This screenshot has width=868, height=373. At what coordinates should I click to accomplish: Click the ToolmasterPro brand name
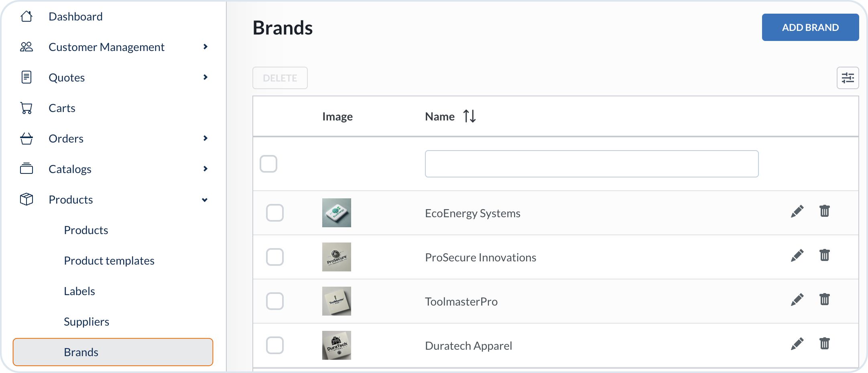pyautogui.click(x=461, y=302)
